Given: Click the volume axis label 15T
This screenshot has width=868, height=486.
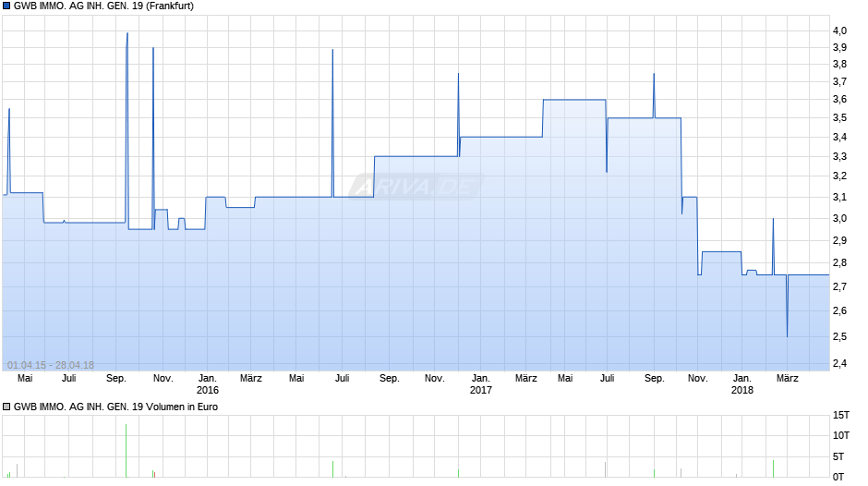Looking at the screenshot, I should 841,415.
